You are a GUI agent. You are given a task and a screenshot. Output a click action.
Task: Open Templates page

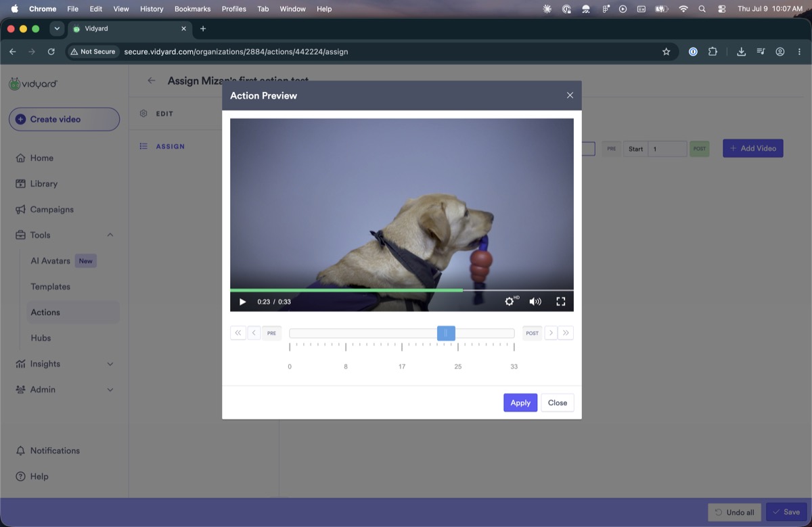(50, 286)
